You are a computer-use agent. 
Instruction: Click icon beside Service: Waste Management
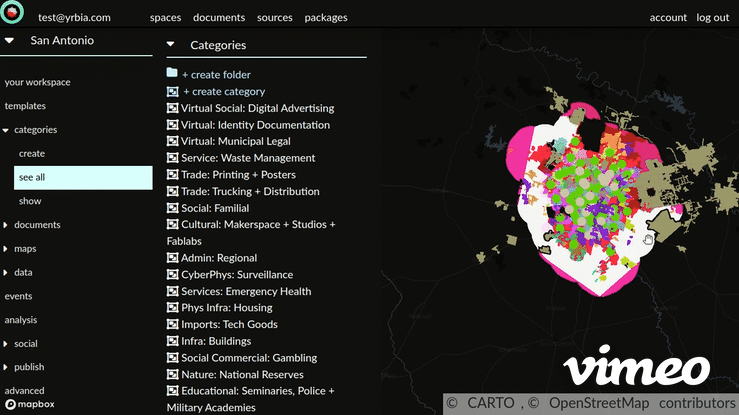pyautogui.click(x=172, y=158)
